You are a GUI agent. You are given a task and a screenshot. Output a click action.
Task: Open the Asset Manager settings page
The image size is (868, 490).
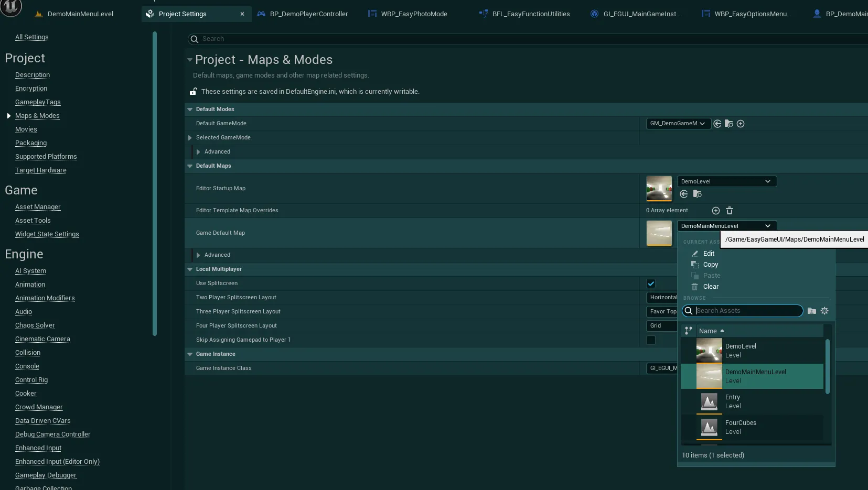38,207
